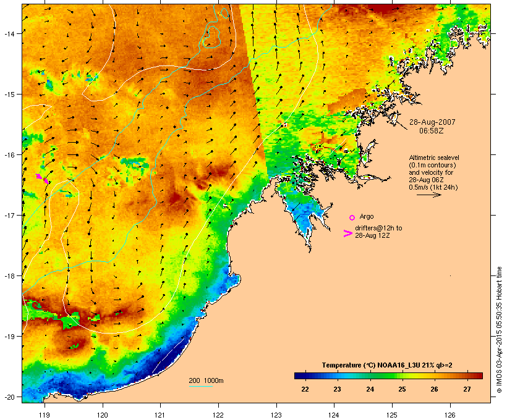
Task: Click the '28-Aug 12Z' text
Action: (x=372, y=235)
